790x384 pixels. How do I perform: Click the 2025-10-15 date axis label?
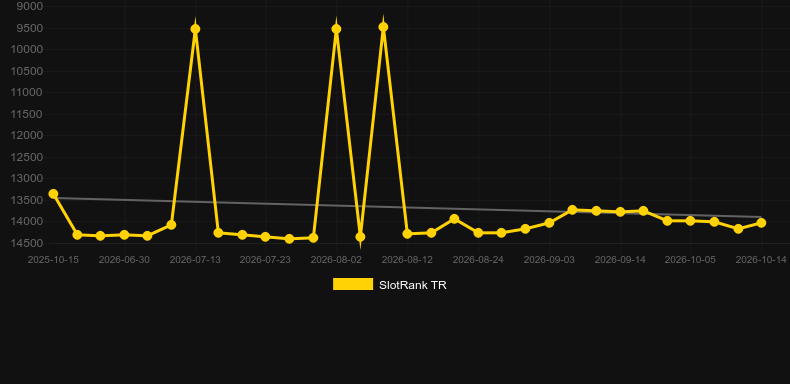(x=53, y=260)
